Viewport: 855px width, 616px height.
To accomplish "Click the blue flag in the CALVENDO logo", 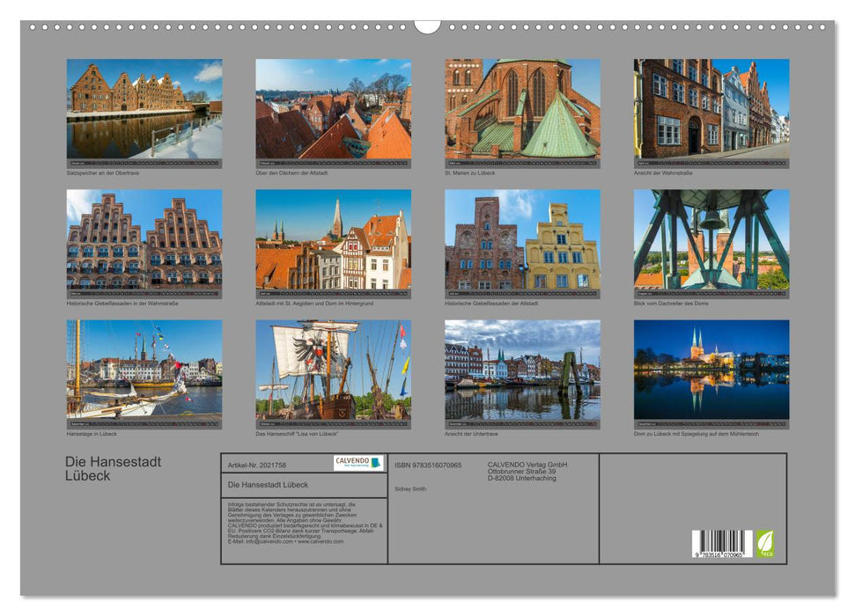I will [x=375, y=464].
